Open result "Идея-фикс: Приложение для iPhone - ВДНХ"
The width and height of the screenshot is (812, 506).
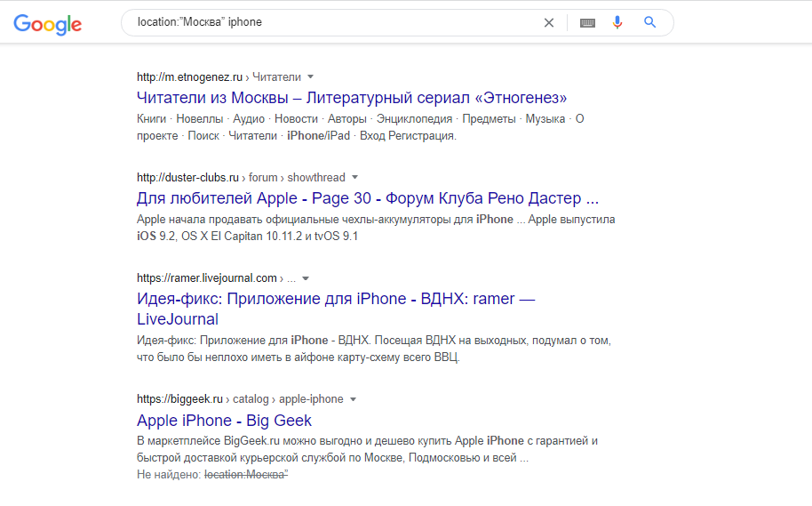click(336, 309)
